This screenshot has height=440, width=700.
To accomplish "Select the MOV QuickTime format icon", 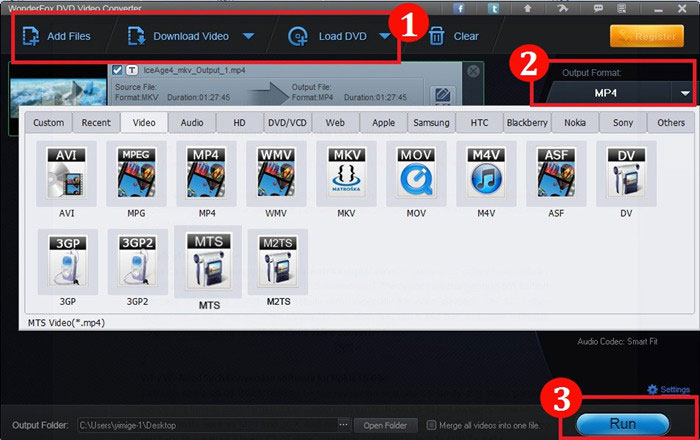I will (x=416, y=174).
